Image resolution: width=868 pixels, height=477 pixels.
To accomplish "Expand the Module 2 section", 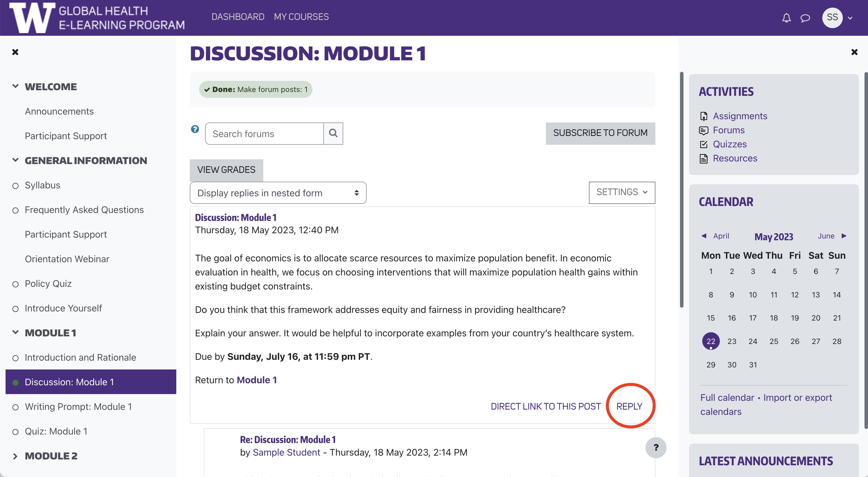I will pyautogui.click(x=15, y=456).
